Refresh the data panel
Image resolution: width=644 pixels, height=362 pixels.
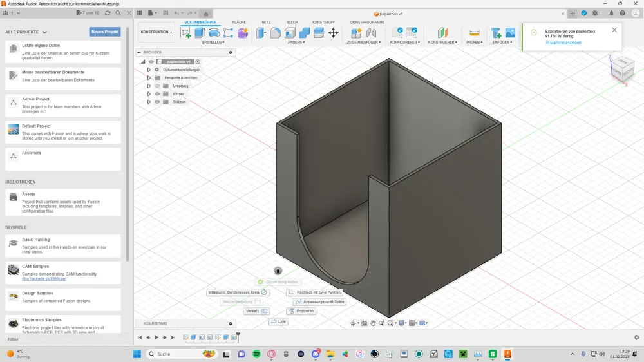coord(108,13)
